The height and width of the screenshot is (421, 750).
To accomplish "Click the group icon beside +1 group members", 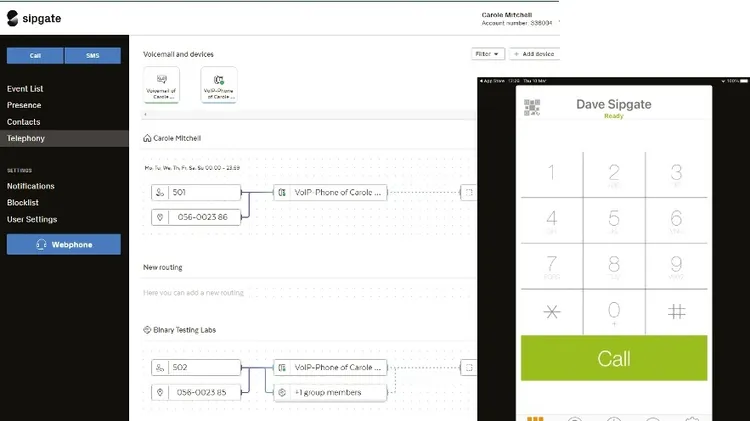I will coord(282,392).
